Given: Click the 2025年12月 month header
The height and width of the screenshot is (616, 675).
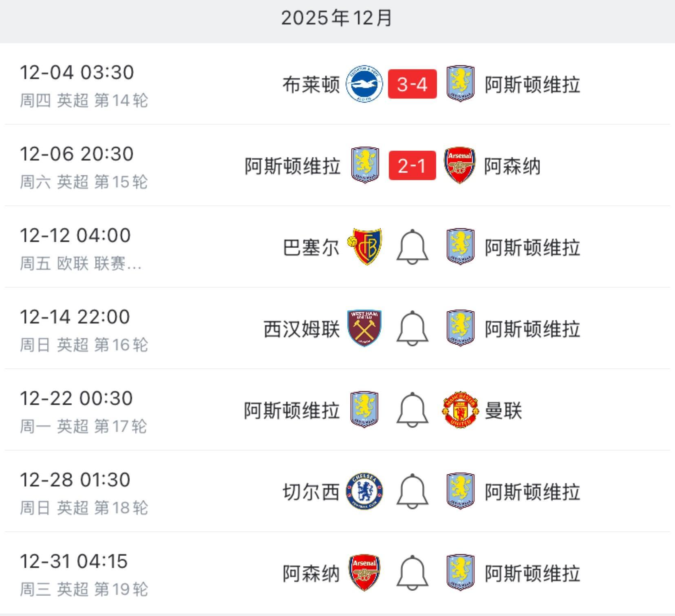Looking at the screenshot, I should pos(337,18).
